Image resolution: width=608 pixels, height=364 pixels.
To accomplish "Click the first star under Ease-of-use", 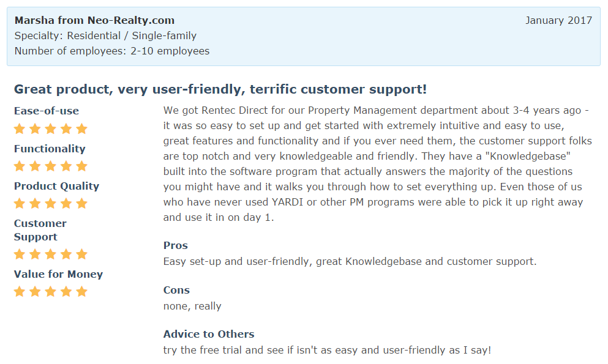I will point(20,129).
